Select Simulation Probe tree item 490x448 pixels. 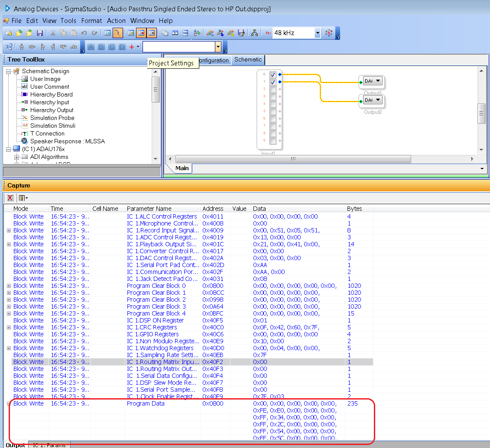(x=52, y=118)
